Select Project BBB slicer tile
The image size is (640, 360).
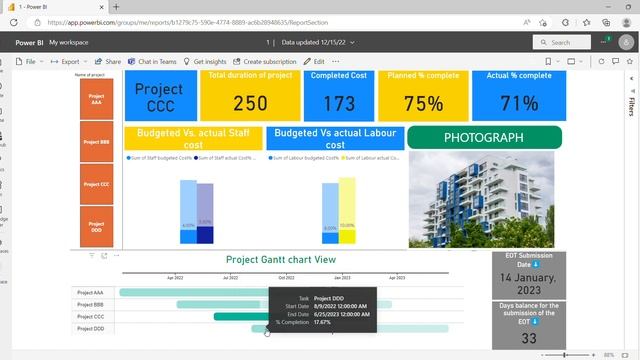[97, 142]
